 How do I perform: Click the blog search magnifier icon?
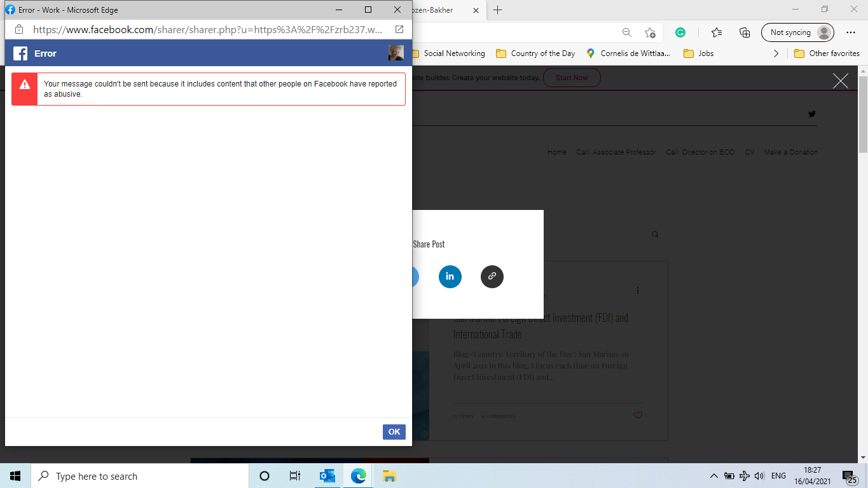pos(656,235)
